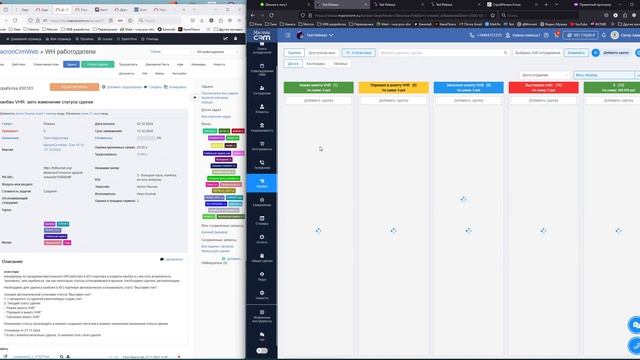Flip the toggle switch below the CRM sidebar
Screen dimensions: 640x360
(262, 351)
